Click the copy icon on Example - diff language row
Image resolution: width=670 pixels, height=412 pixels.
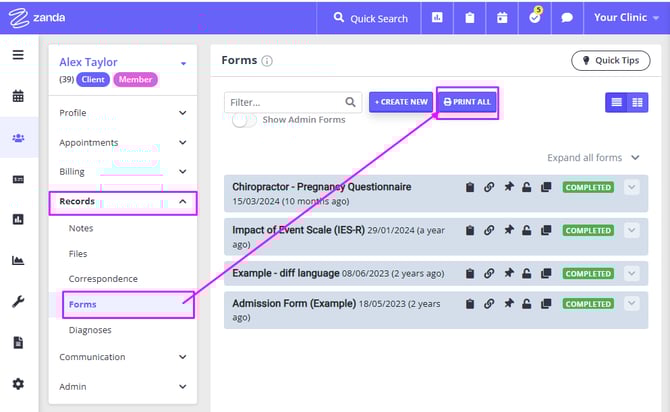click(546, 273)
